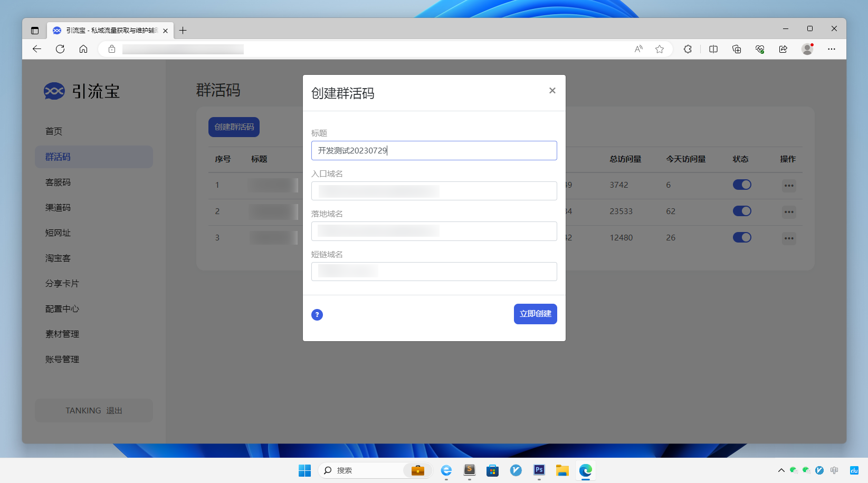Open the 落地域名 dropdown
This screenshot has width=868, height=483.
point(434,231)
